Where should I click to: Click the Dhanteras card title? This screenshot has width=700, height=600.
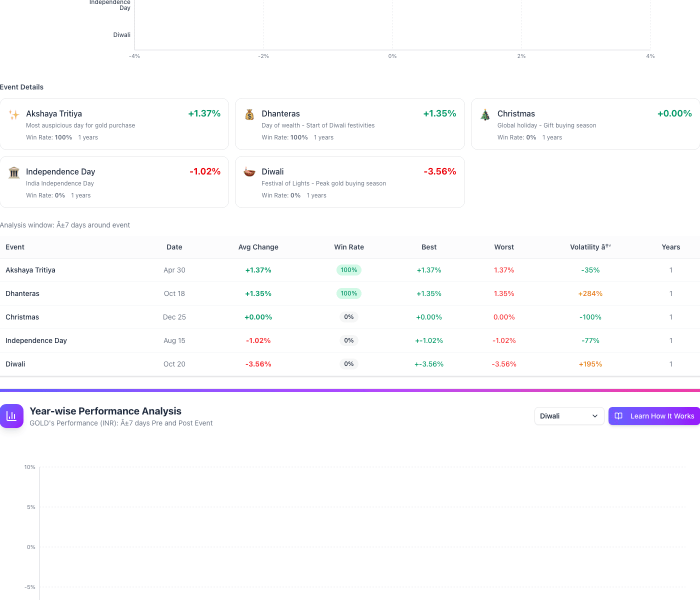(280, 113)
